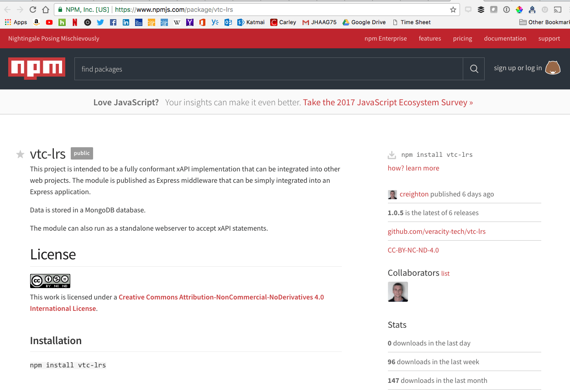
Task: Open the features menu item
Action: point(430,38)
